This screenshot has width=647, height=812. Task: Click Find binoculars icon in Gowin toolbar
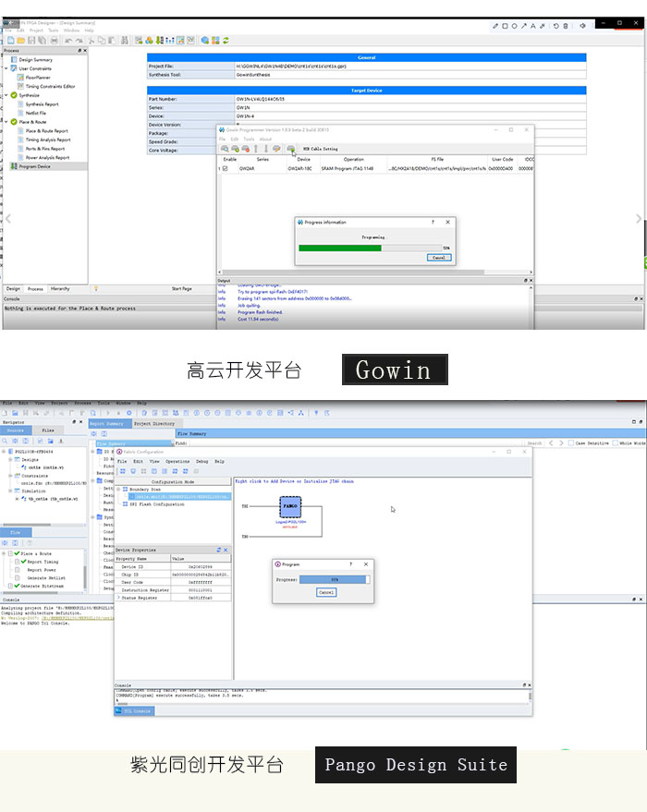(125, 41)
